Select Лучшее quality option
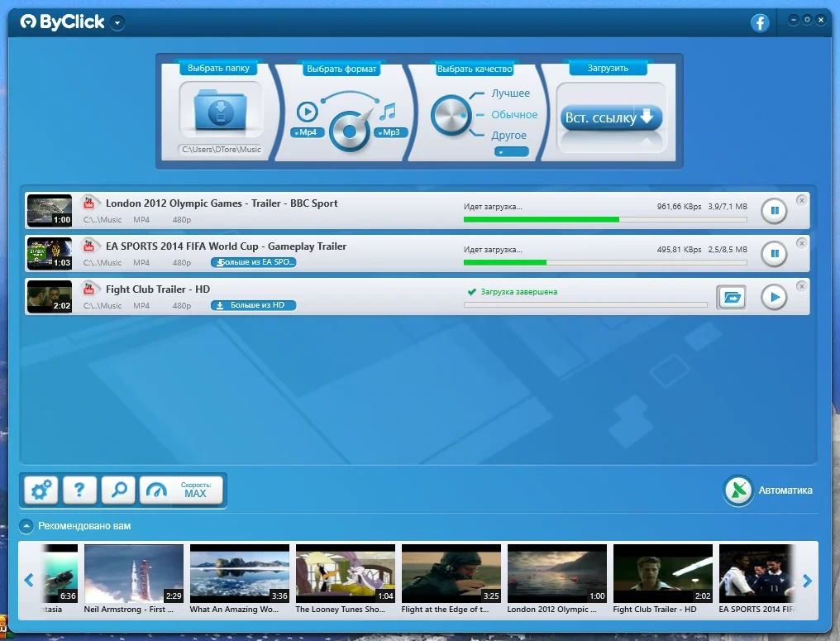Image resolution: width=840 pixels, height=641 pixels. pos(511,93)
